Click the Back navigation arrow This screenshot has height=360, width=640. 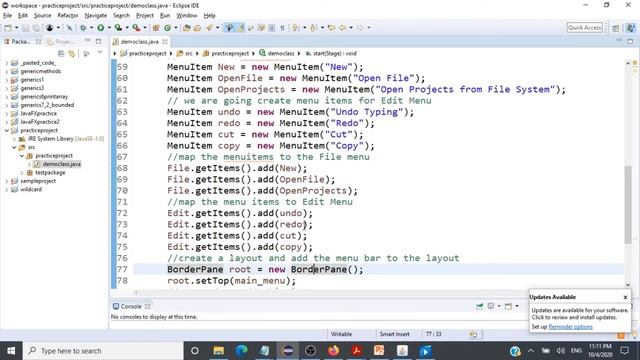342,28
